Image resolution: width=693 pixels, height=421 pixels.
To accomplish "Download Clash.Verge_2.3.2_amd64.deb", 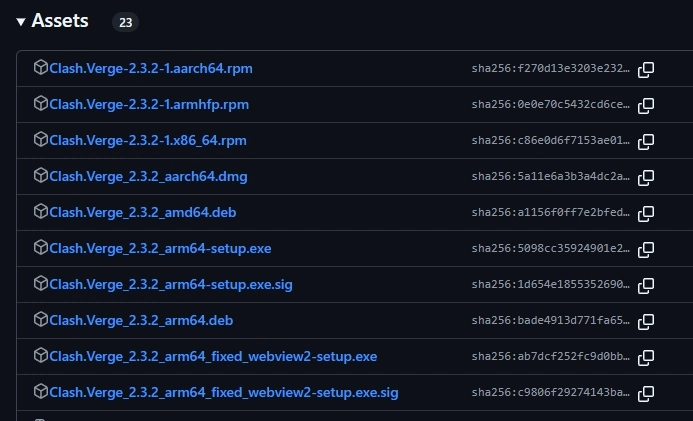I will (143, 212).
